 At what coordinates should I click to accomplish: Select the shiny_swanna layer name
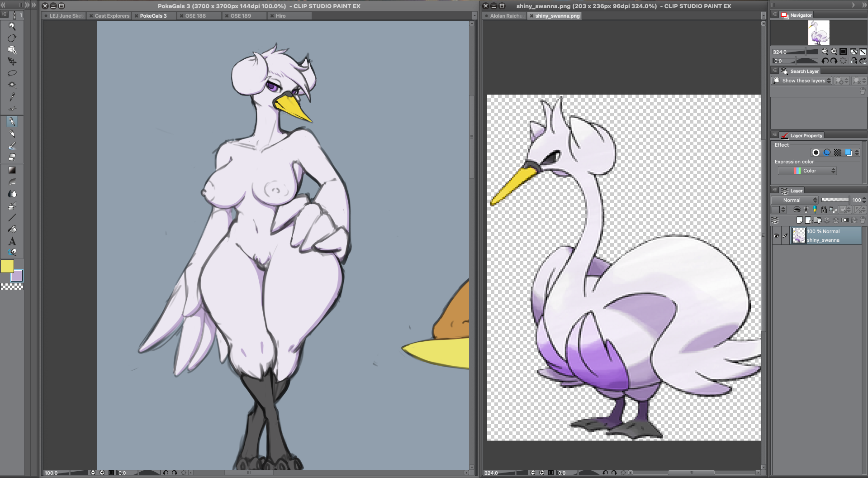[x=823, y=240]
